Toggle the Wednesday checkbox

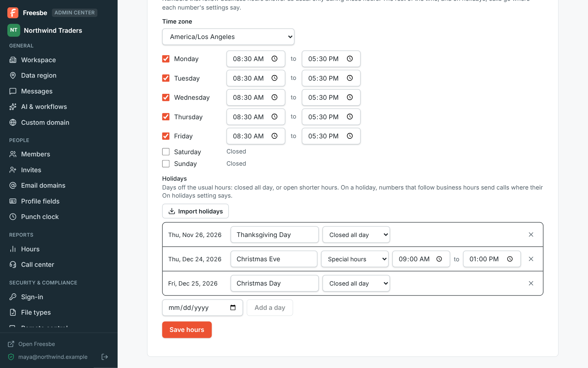(x=166, y=98)
